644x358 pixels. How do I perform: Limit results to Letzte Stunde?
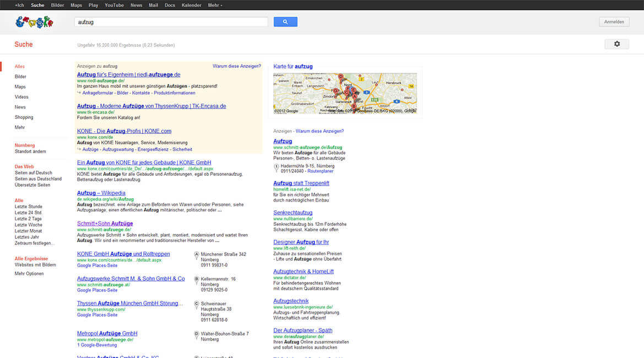(28, 207)
